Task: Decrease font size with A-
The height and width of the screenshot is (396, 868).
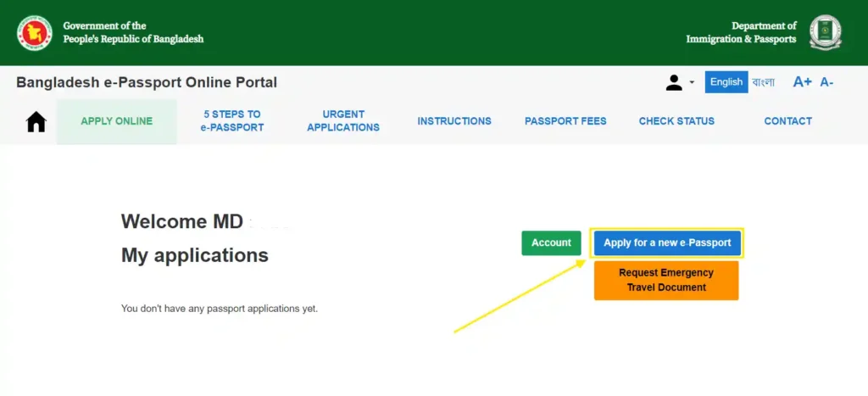Action: (826, 82)
